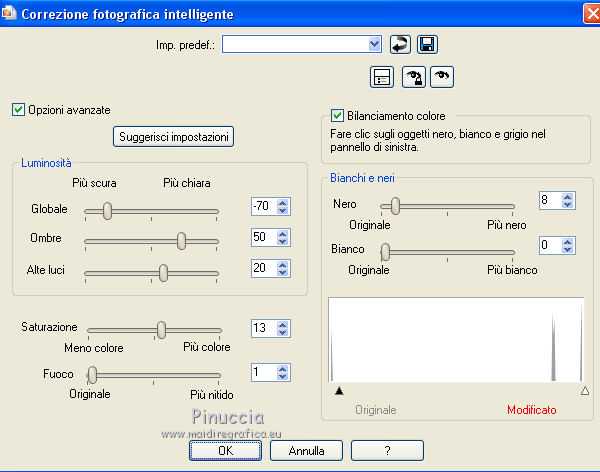Click the Annulla button
The width and height of the screenshot is (600, 472).
coord(306,450)
